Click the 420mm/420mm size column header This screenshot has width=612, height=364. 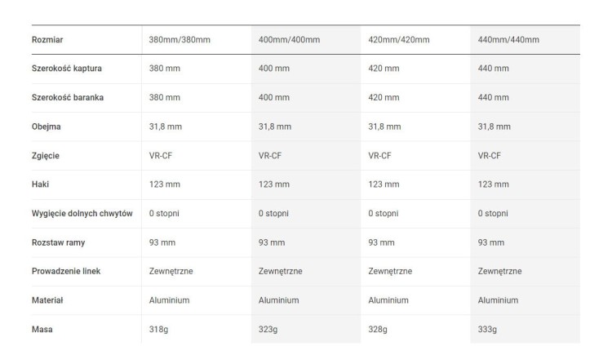point(399,40)
